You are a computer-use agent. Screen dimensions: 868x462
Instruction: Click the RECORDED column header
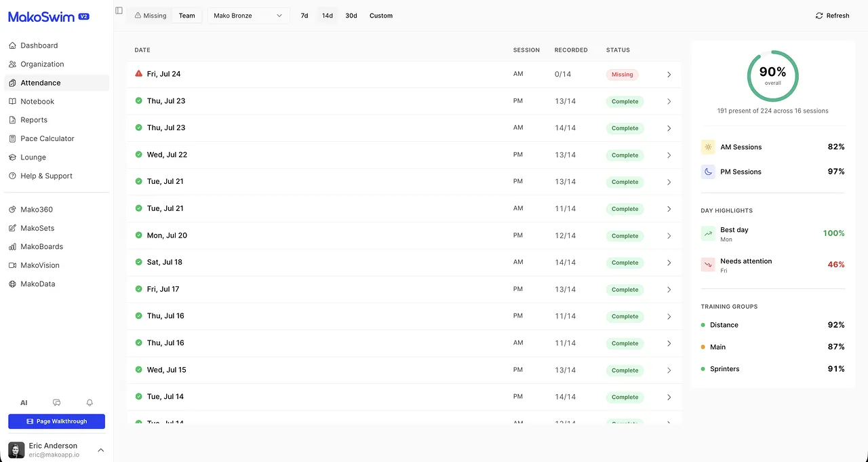tap(571, 50)
